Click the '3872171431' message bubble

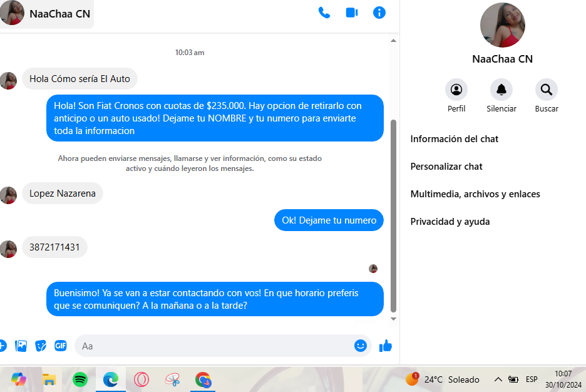[x=54, y=247]
